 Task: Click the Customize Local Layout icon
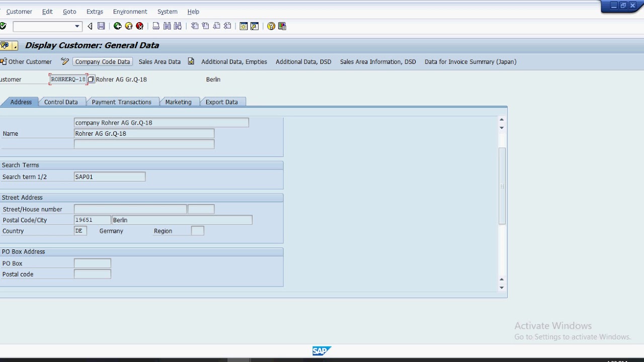coord(282,26)
